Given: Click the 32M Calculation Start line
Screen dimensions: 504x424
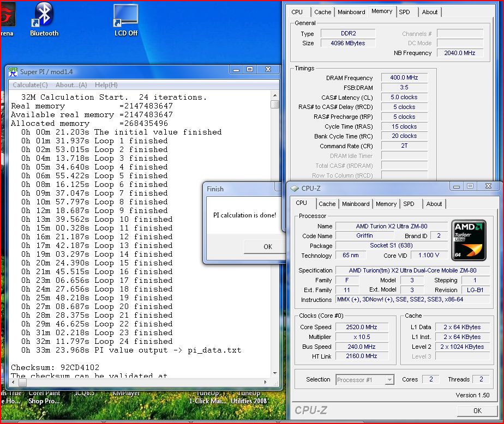Looking at the screenshot, I should point(114,97).
